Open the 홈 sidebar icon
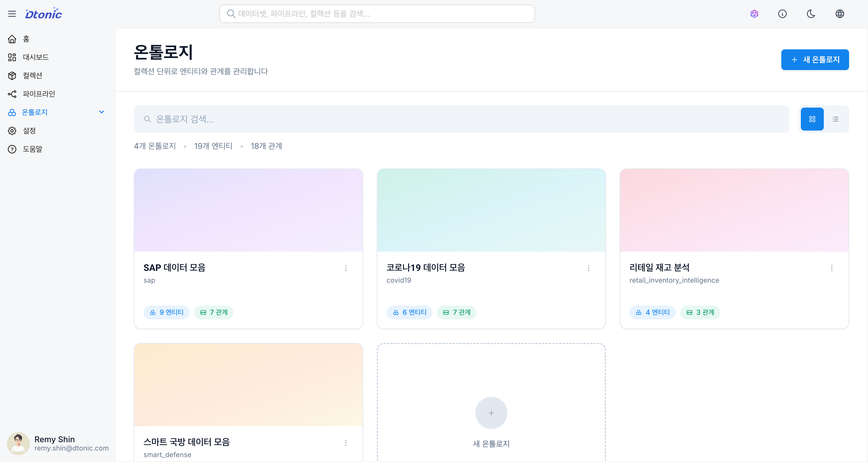 (x=12, y=39)
